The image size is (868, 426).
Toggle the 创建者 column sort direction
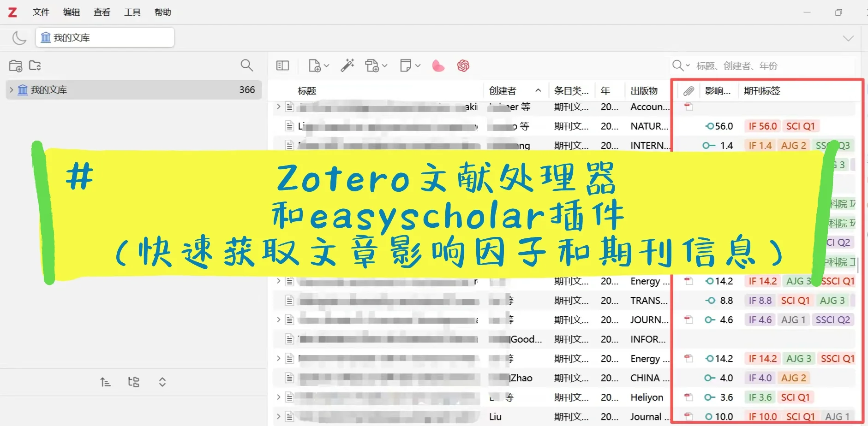pyautogui.click(x=512, y=90)
